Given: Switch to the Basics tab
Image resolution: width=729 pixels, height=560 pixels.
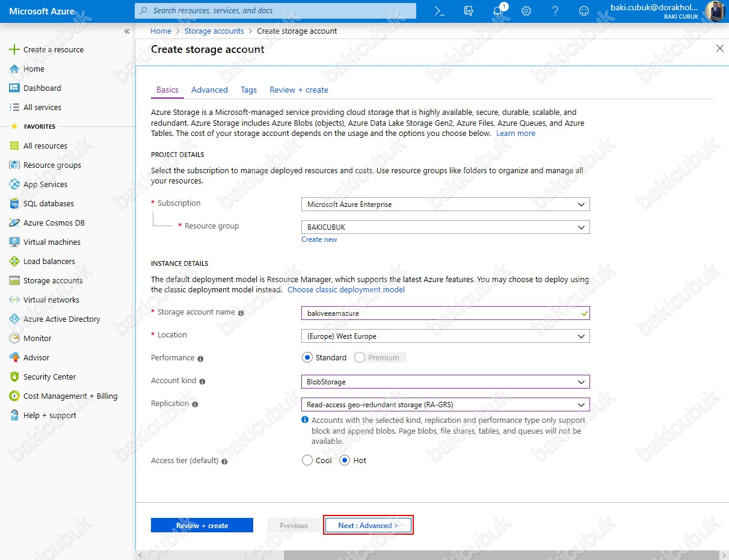Looking at the screenshot, I should pos(167,90).
